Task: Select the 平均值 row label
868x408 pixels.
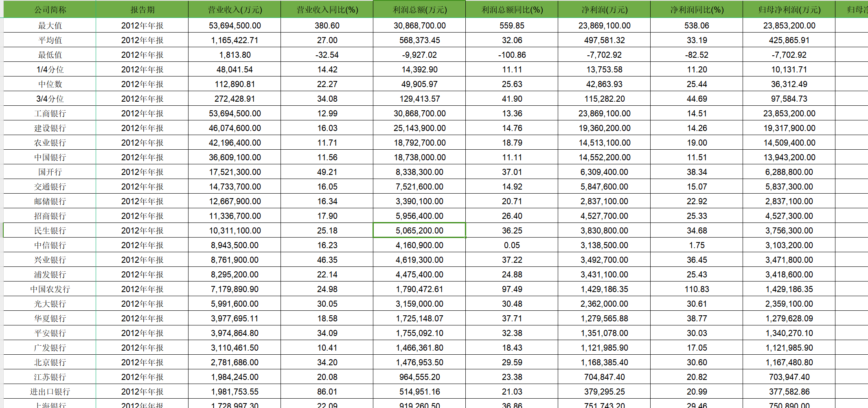Action: [50, 40]
